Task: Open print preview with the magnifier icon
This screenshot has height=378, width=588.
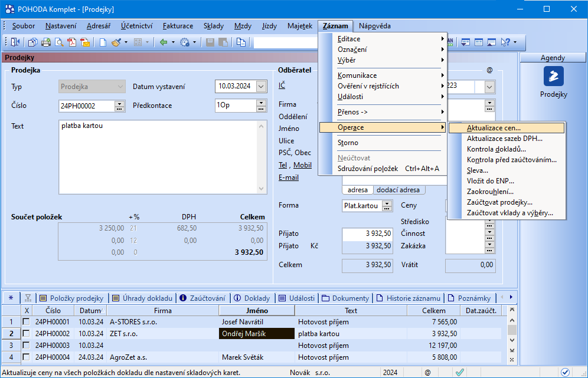Action: click(x=59, y=42)
